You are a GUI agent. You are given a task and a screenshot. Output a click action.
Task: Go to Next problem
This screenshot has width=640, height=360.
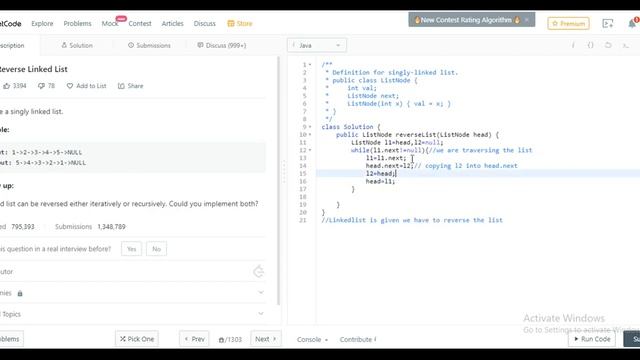[x=266, y=339]
